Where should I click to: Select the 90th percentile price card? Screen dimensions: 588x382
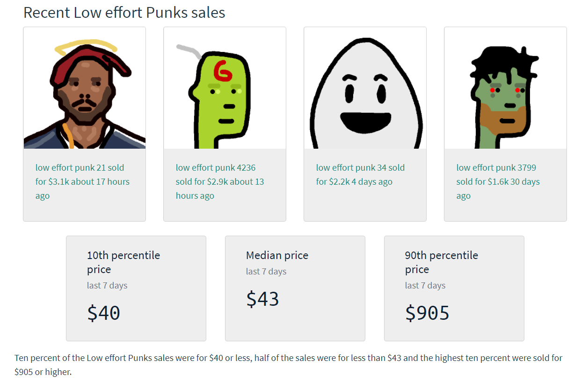click(454, 288)
